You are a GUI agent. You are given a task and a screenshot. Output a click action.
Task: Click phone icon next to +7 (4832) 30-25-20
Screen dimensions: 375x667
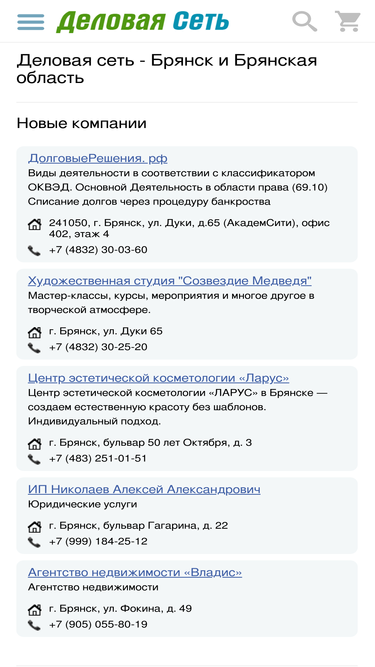point(34,348)
